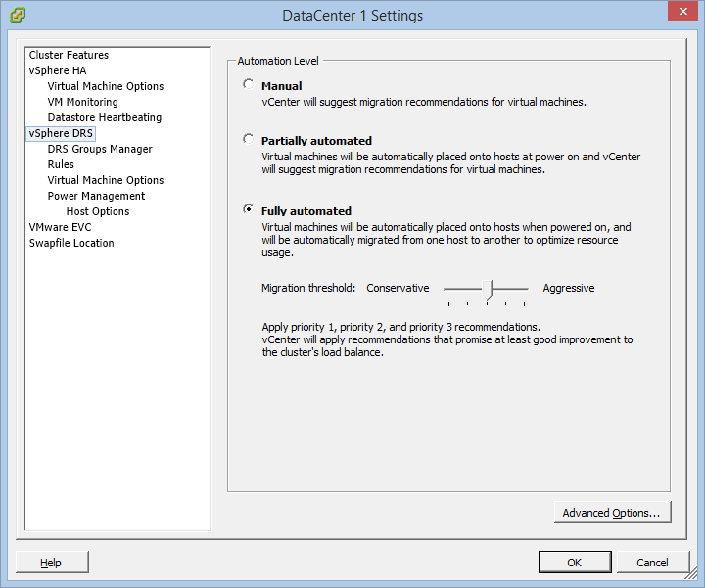705x588 pixels.
Task: Select vSphere DRS in the tree
Action: tap(61, 133)
